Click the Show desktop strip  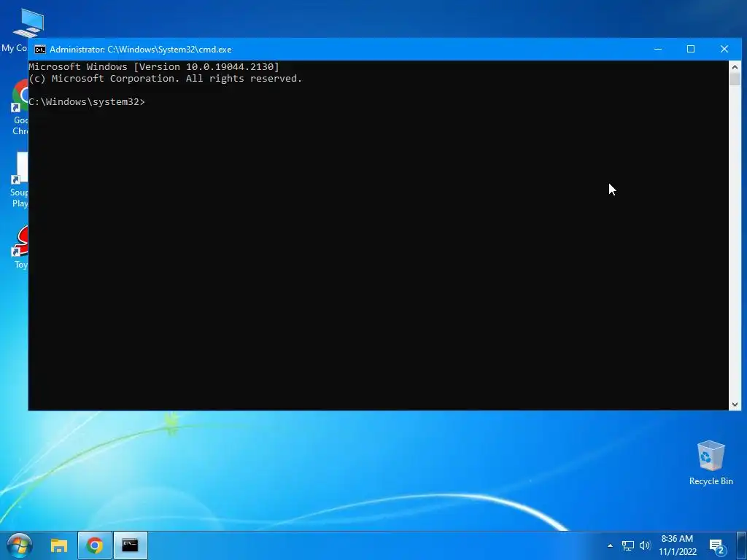click(742, 545)
